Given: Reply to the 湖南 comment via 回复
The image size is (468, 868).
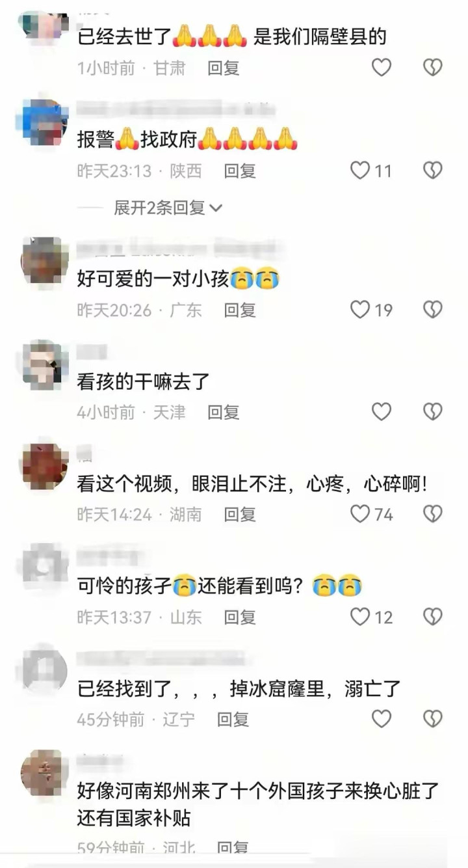Looking at the screenshot, I should (240, 515).
